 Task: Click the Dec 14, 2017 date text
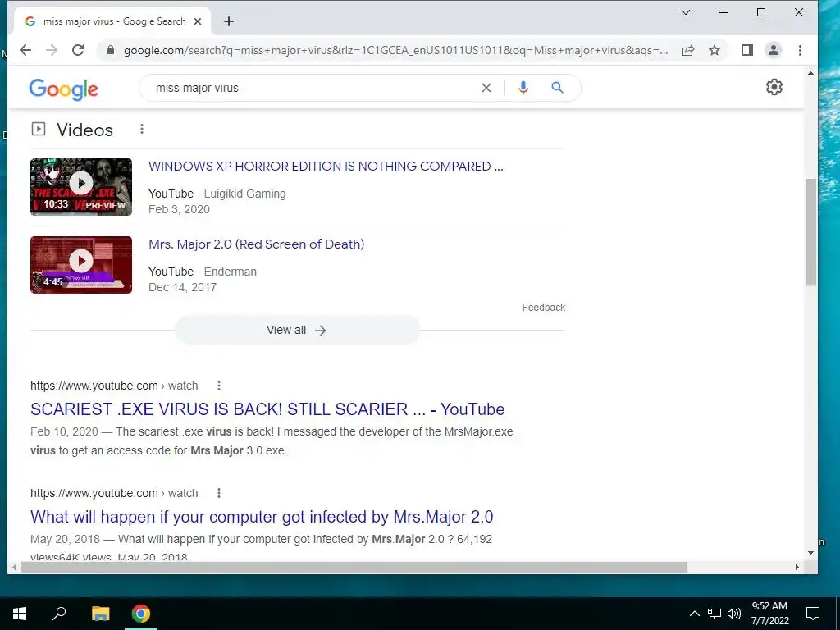(x=183, y=287)
